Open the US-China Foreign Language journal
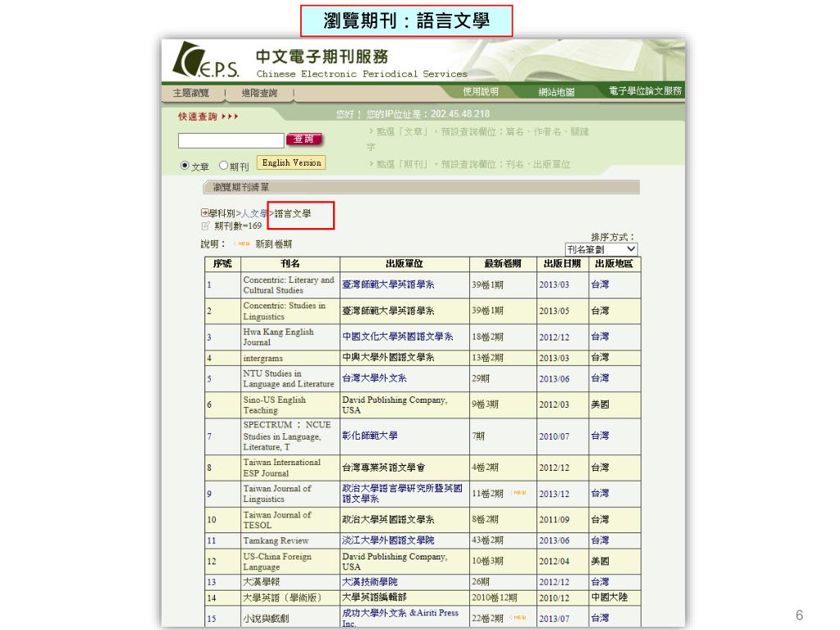This screenshot has width=840, height=630. [x=277, y=561]
